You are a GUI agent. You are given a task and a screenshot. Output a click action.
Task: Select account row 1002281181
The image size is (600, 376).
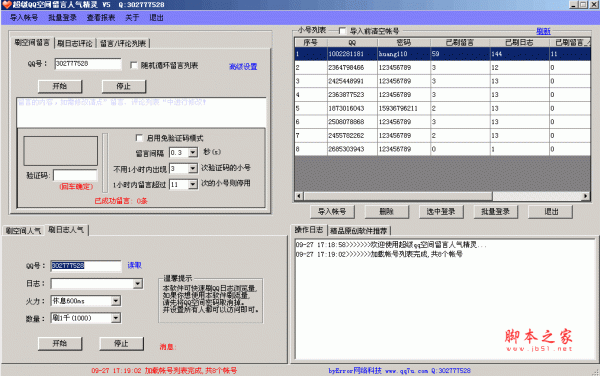(443, 54)
